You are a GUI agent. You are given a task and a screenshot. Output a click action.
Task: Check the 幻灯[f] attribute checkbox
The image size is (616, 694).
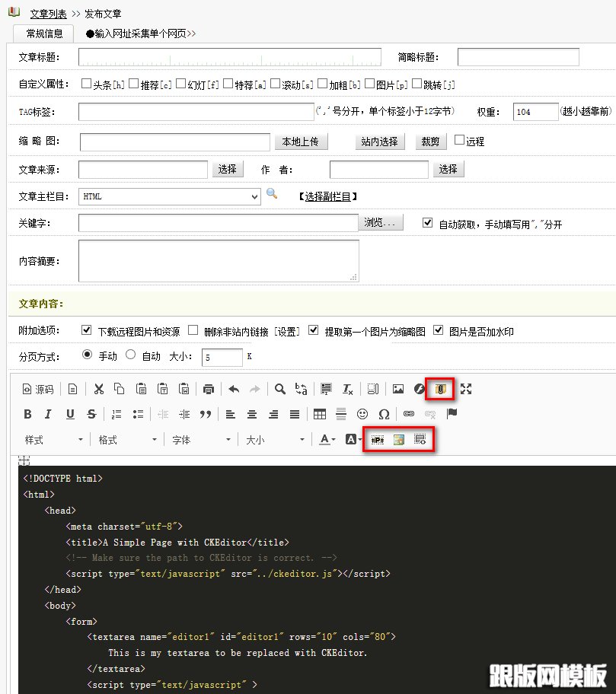tap(180, 84)
